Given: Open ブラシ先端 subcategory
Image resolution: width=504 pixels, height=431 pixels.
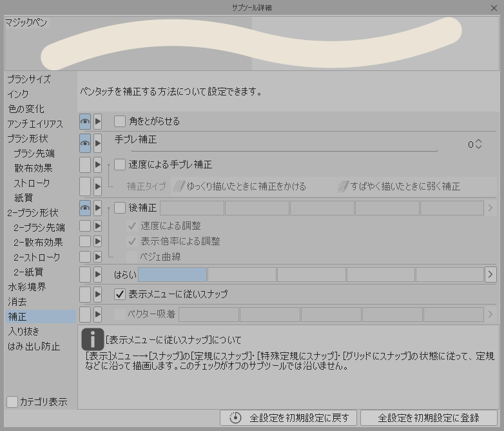Looking at the screenshot, I should coord(34,153).
